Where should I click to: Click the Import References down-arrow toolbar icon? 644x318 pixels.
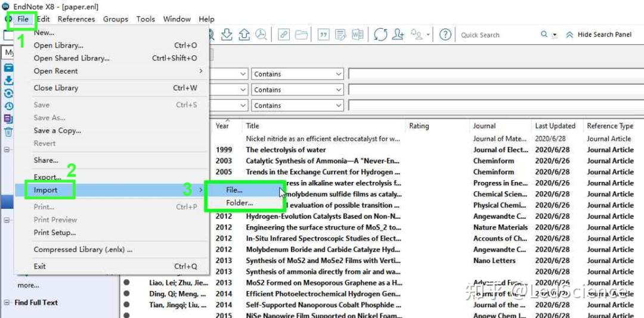(x=227, y=35)
